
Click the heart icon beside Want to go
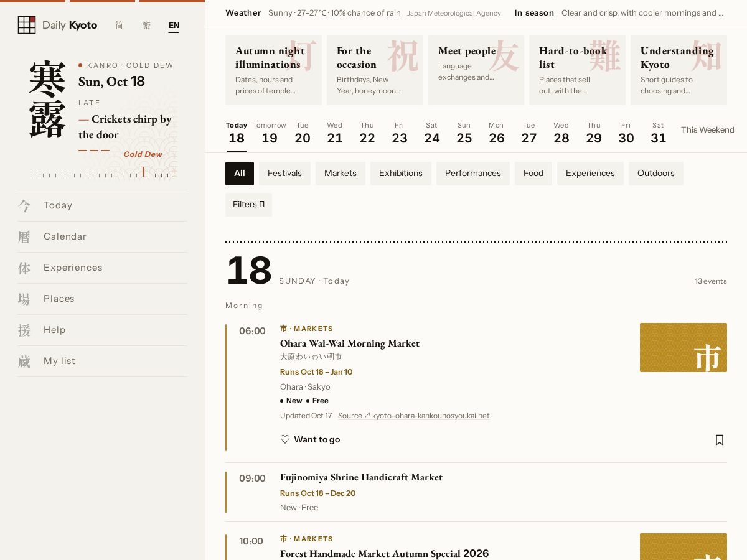[x=285, y=439]
